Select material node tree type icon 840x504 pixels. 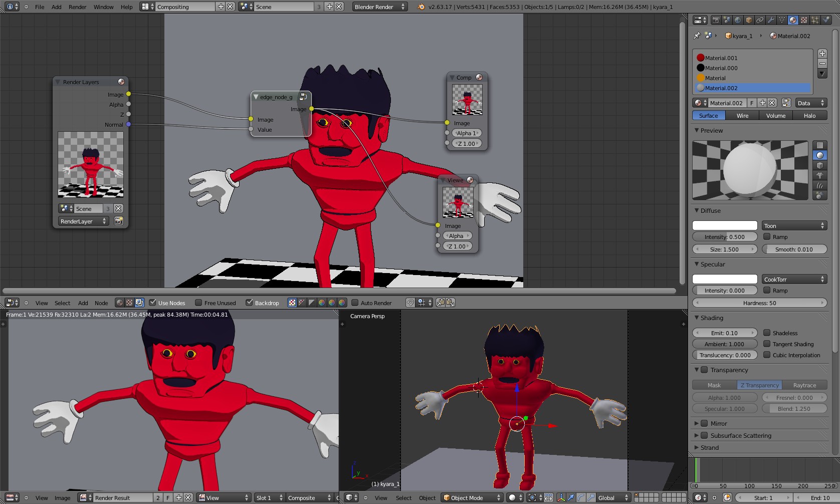pos(119,303)
